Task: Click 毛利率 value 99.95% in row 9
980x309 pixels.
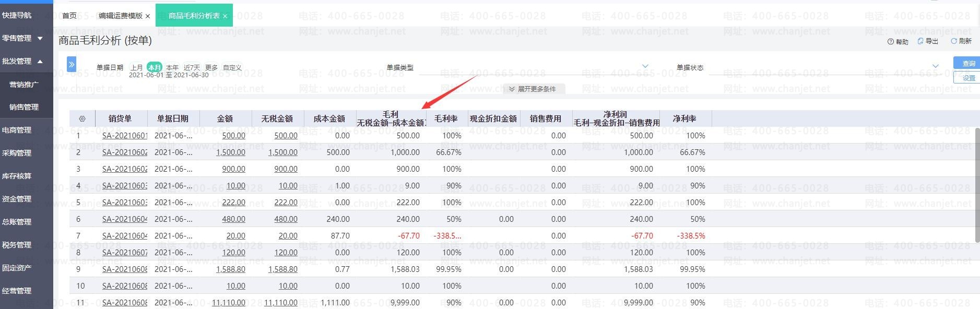Action: [x=448, y=269]
